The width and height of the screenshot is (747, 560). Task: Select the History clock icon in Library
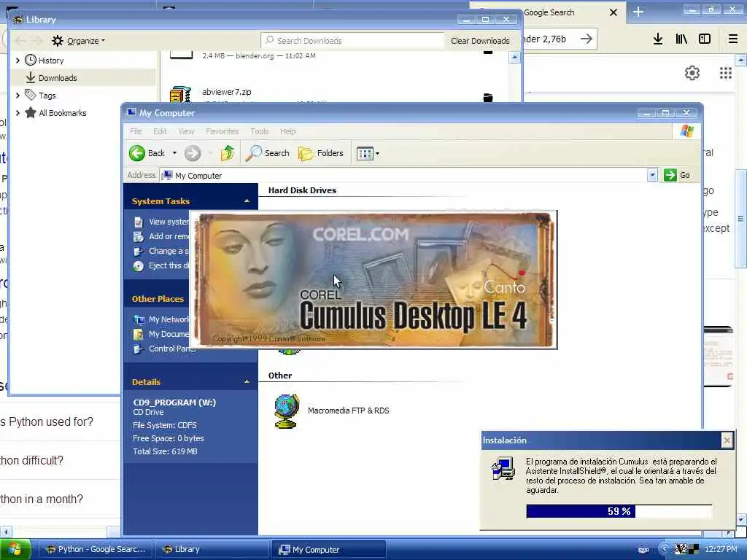pyautogui.click(x=31, y=60)
